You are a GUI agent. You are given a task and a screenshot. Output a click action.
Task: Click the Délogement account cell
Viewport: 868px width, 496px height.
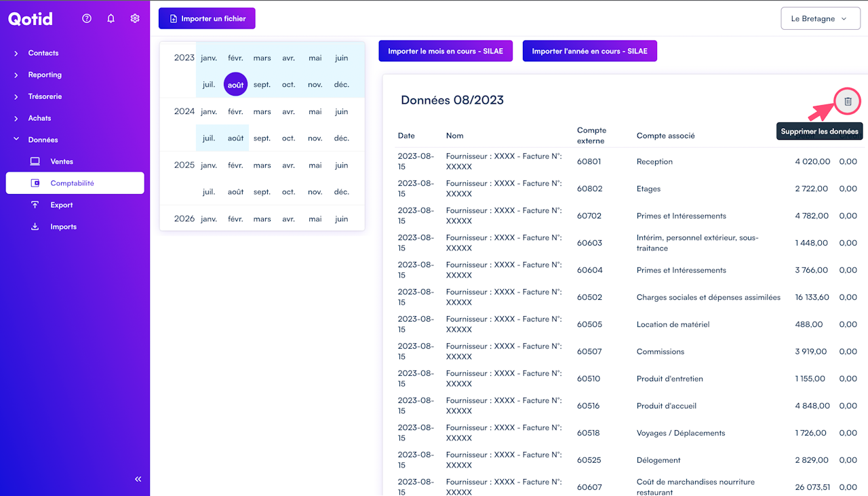[658, 460]
